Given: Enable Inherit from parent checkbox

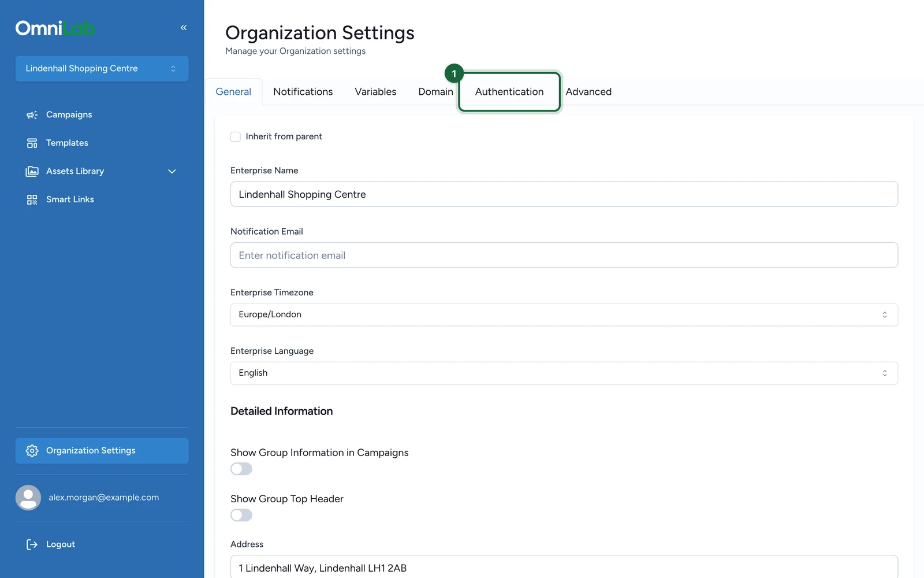Looking at the screenshot, I should (x=236, y=137).
